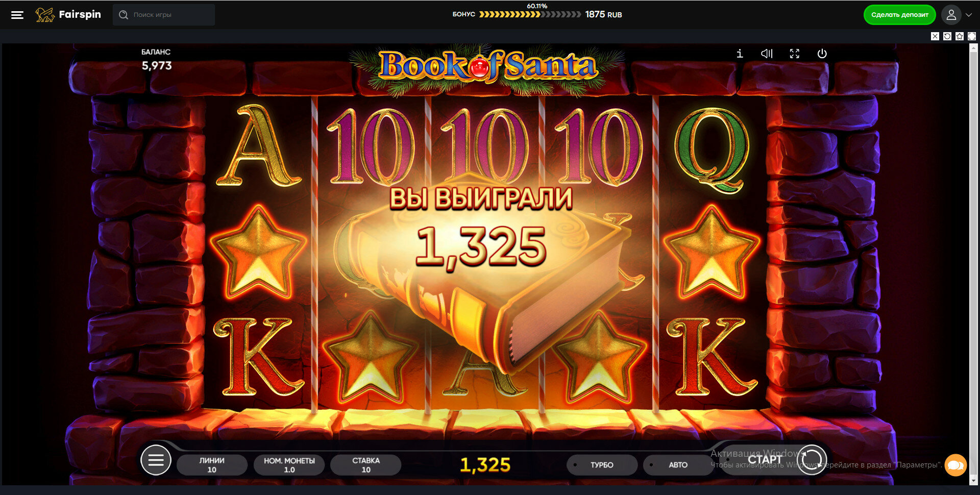Open the game info paytable icon
The image size is (980, 495).
(740, 54)
